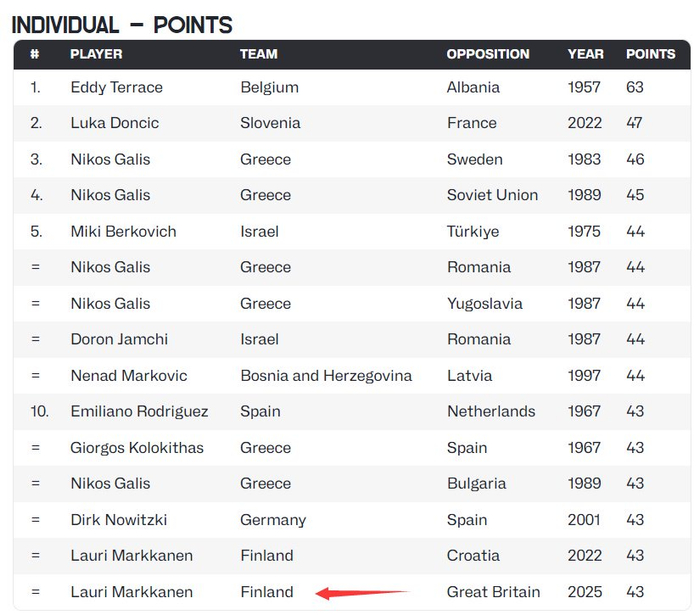Click the TEAM column header
Viewport: 700px width, 615px height.
point(259,54)
